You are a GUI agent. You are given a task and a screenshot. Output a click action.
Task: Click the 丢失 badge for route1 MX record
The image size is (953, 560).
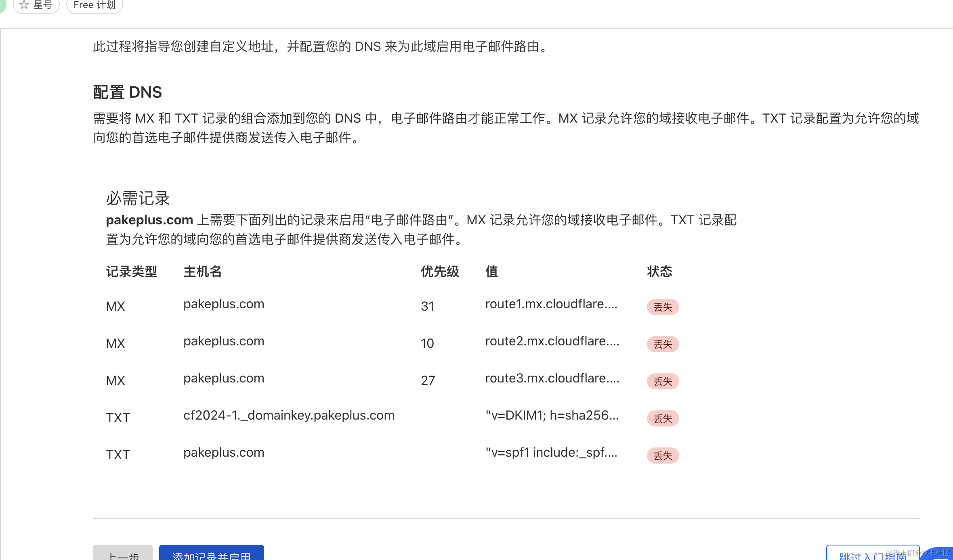[663, 307]
